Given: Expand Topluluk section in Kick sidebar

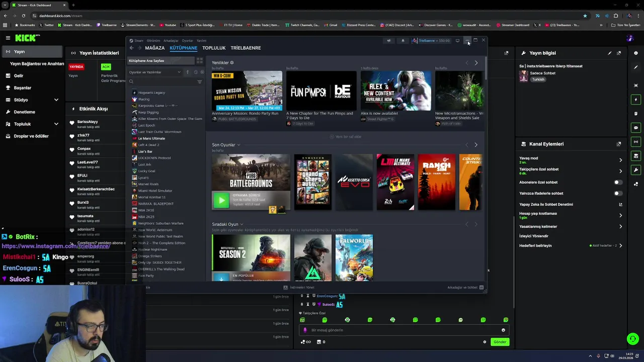Looking at the screenshot, I should (x=56, y=124).
